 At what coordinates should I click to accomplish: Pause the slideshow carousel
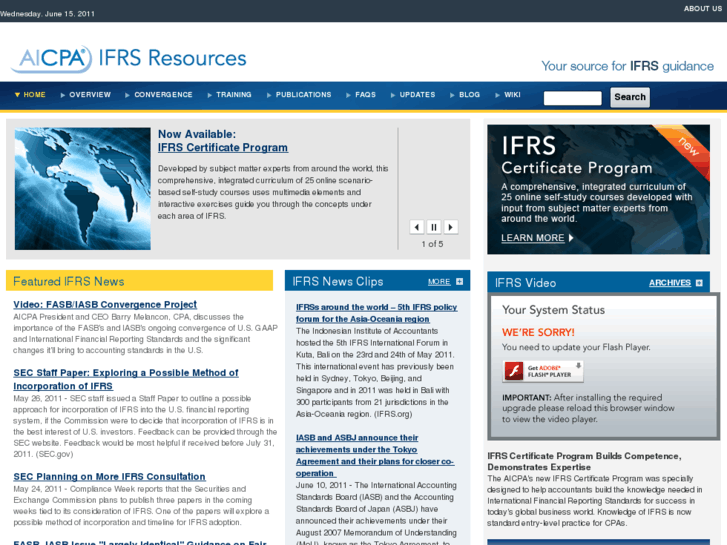pyautogui.click(x=434, y=227)
